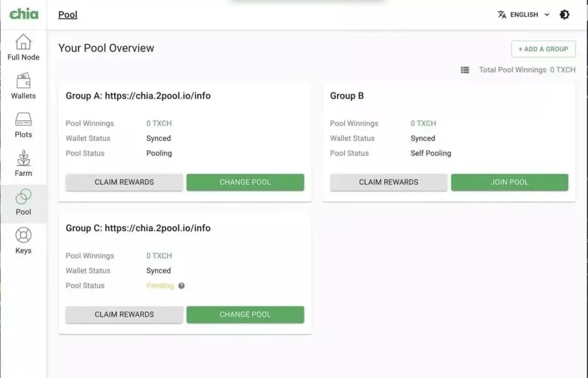Open the Wallets icon in sidebar

coord(23,81)
